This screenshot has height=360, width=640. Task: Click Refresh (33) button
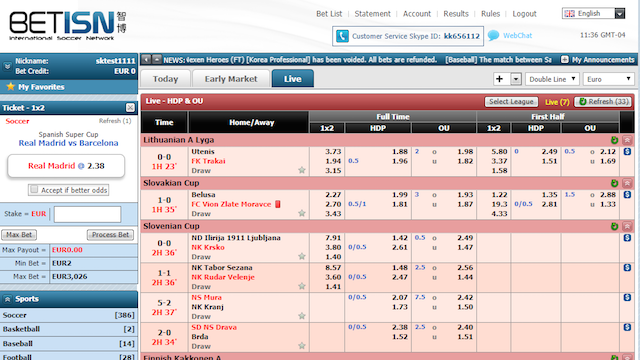pyautogui.click(x=603, y=102)
